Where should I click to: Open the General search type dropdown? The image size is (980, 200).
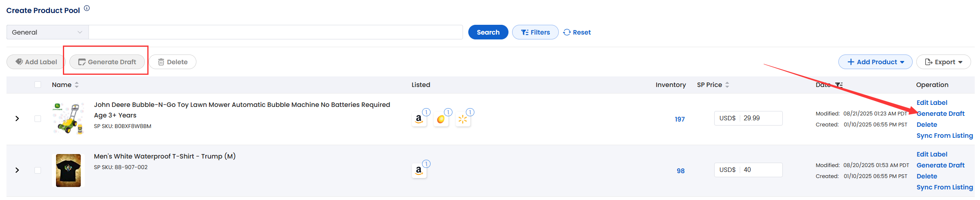47,32
